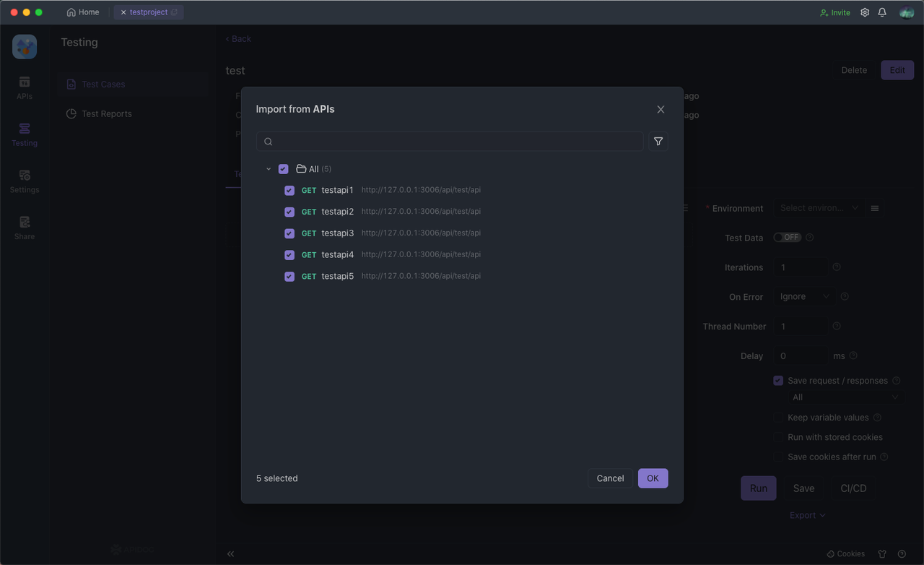This screenshot has width=924, height=565.
Task: Show the Delay help icon
Action: point(853,356)
